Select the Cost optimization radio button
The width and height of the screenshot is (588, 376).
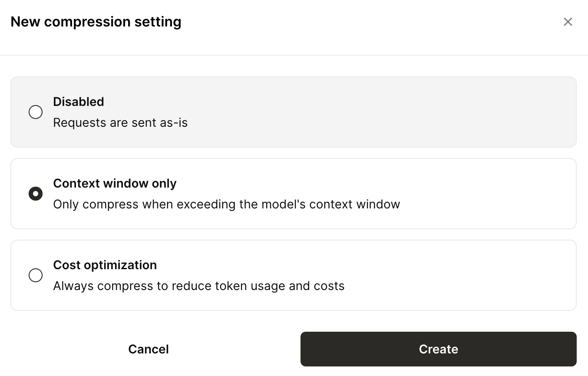[36, 275]
